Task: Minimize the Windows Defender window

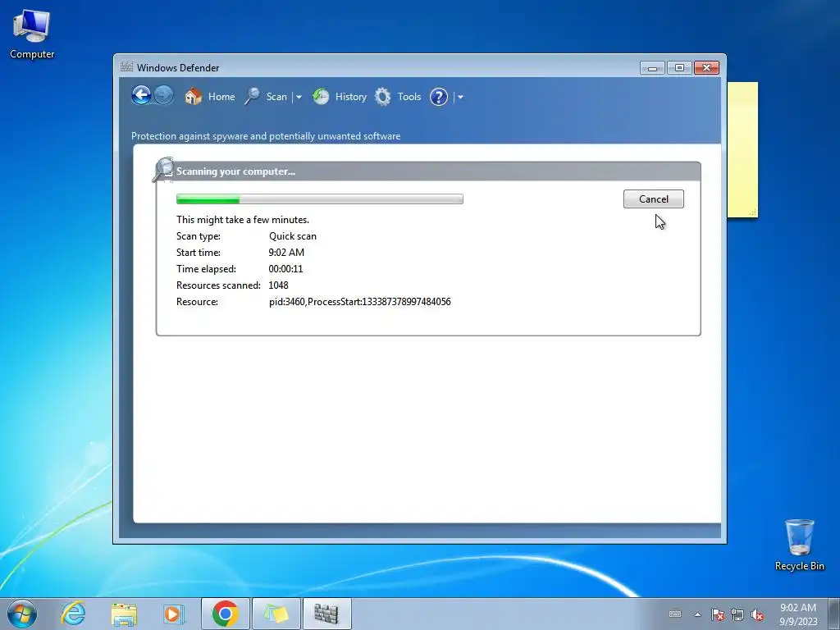Action: click(652, 68)
